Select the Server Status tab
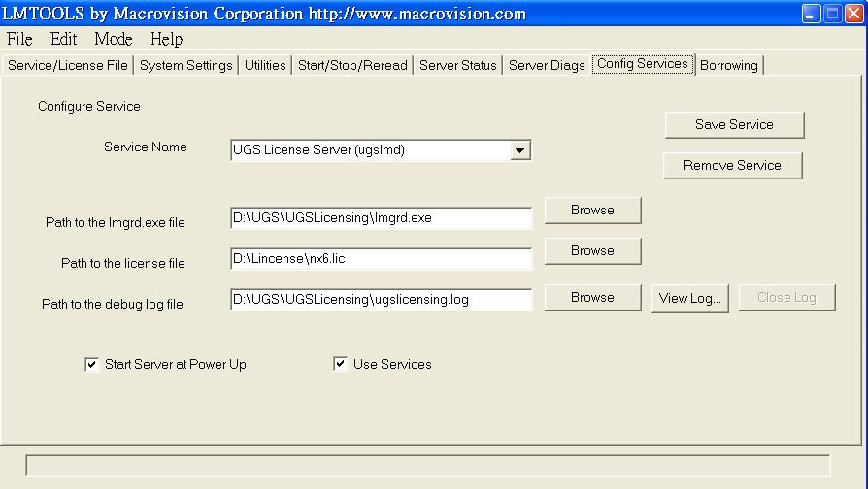 pos(458,65)
